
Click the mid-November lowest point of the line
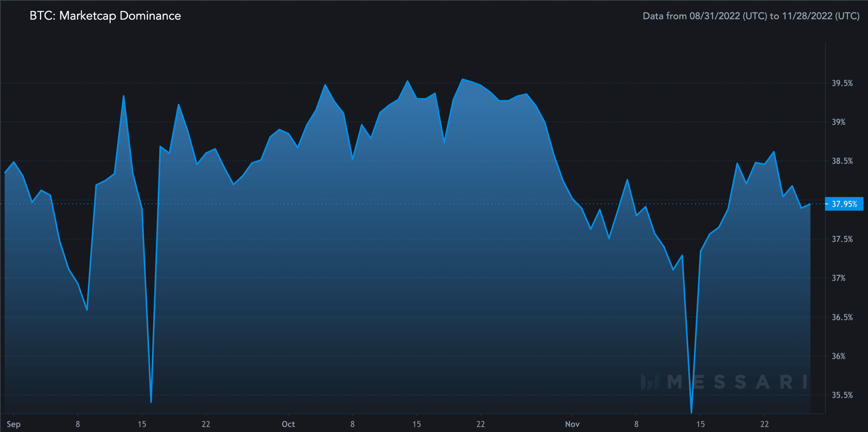pos(691,412)
